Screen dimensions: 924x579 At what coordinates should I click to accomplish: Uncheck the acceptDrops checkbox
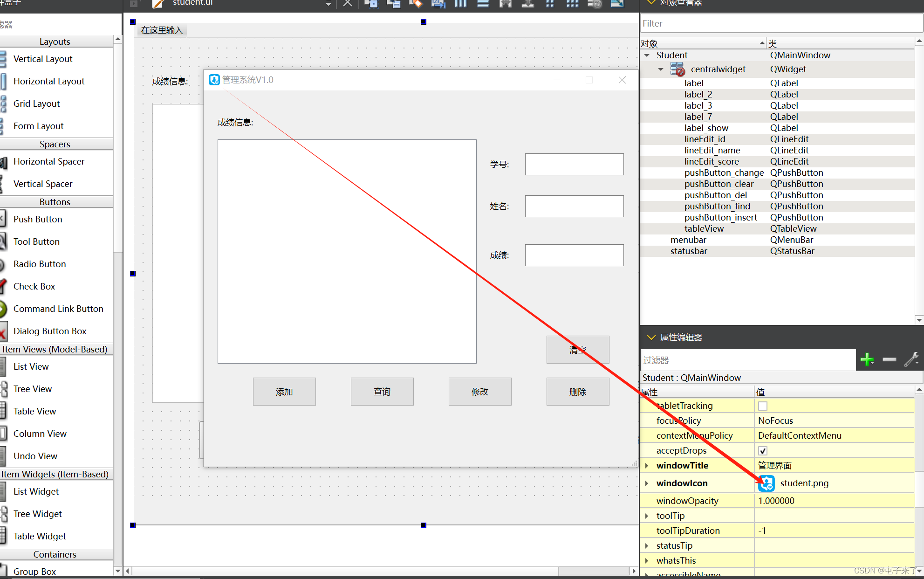[763, 451]
